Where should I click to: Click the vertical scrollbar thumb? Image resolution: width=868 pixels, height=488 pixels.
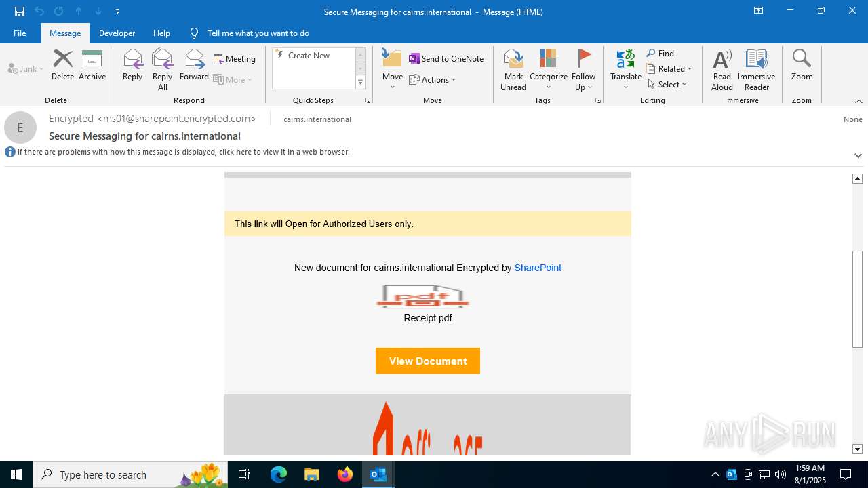[x=857, y=299]
